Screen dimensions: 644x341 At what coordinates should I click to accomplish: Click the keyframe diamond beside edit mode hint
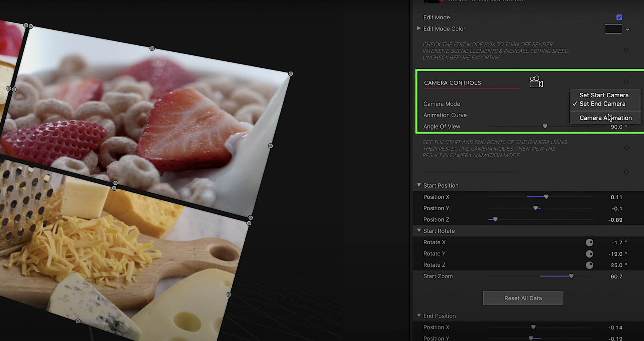click(626, 50)
